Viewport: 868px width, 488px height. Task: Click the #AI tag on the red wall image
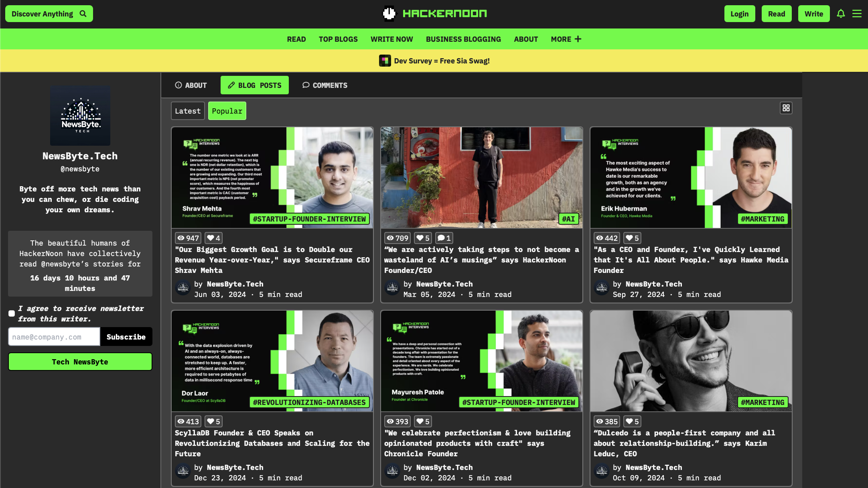pyautogui.click(x=568, y=219)
